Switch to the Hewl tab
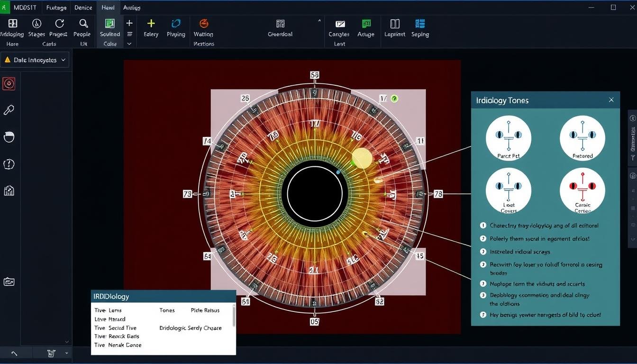This screenshot has height=364, width=637. point(108,8)
